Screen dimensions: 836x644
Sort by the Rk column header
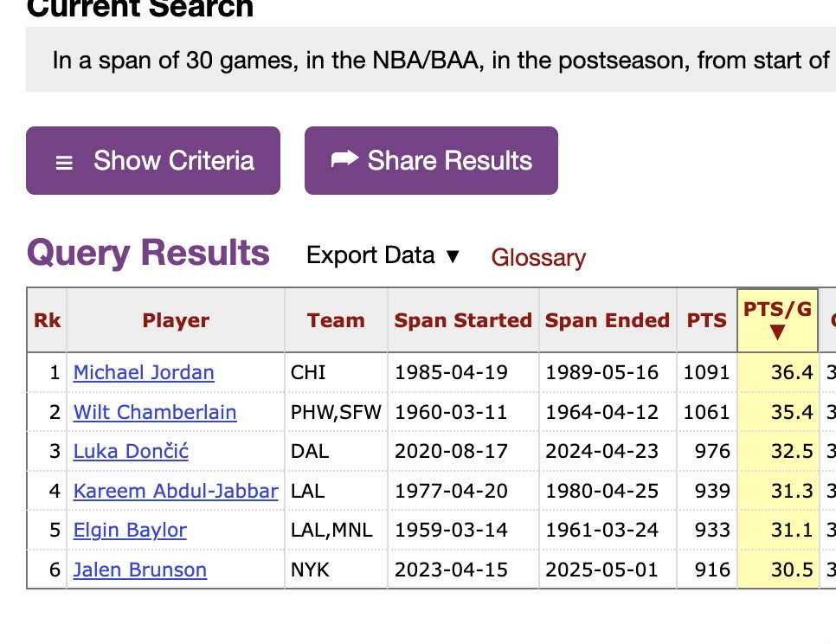click(x=47, y=320)
